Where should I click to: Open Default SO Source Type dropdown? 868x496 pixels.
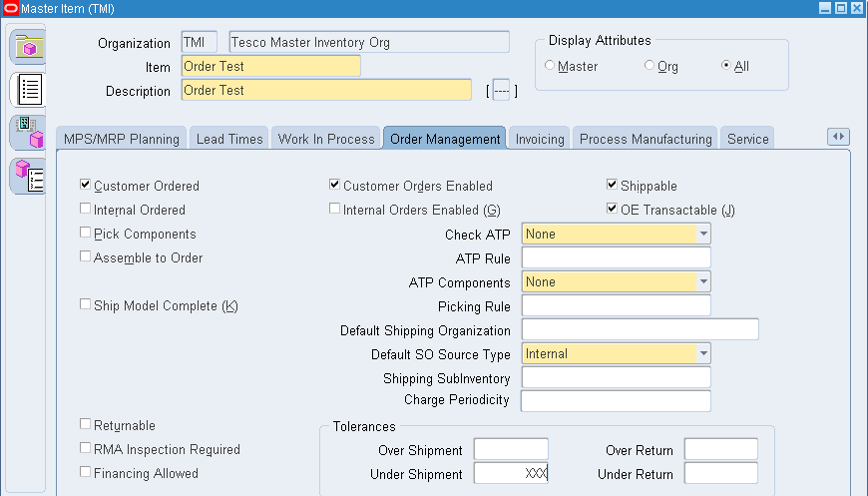[703, 353]
